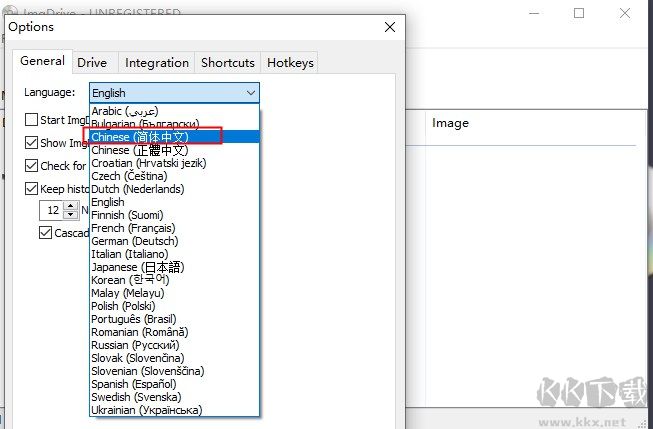The width and height of the screenshot is (653, 429).
Task: Decrease the history count with down arrow
Action: tap(71, 215)
